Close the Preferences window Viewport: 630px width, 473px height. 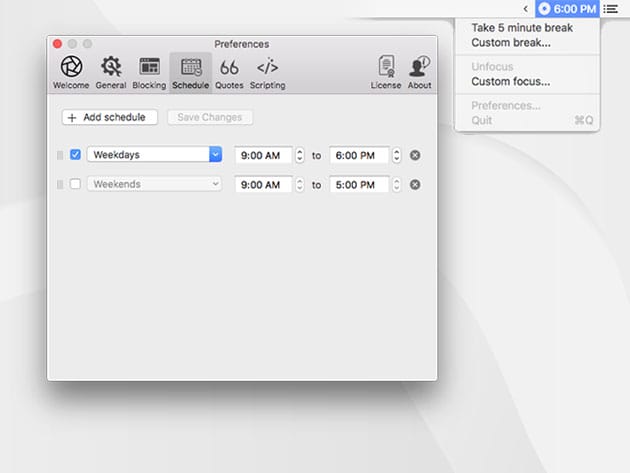57,44
